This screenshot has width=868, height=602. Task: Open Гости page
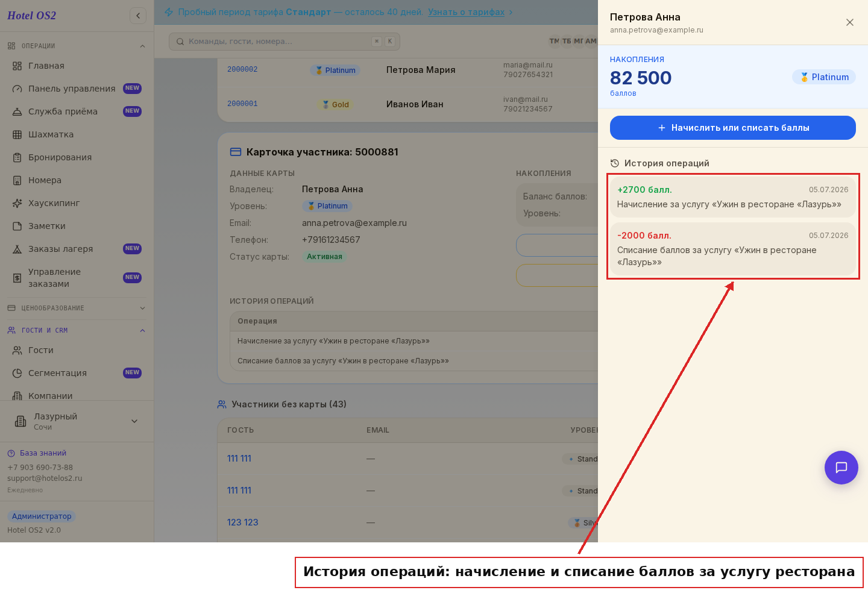[x=77, y=350]
